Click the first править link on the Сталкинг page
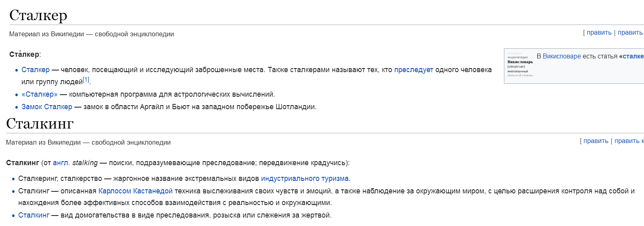Image resolution: width=644 pixels, height=226 pixels. [x=596, y=141]
